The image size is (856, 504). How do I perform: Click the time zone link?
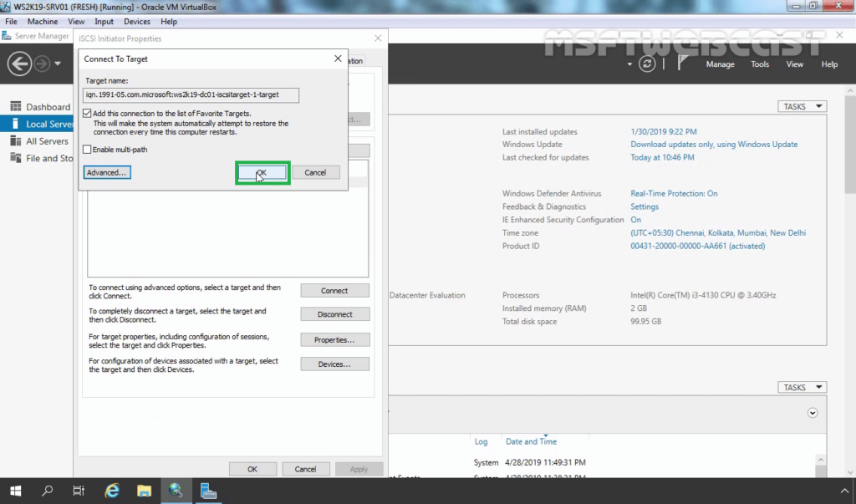718,232
